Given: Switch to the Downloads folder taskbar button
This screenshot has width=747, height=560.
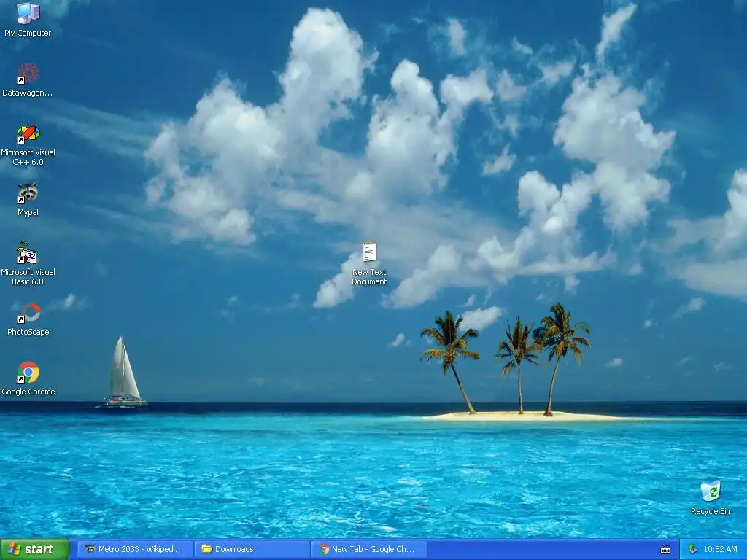Looking at the screenshot, I should pyautogui.click(x=252, y=549).
